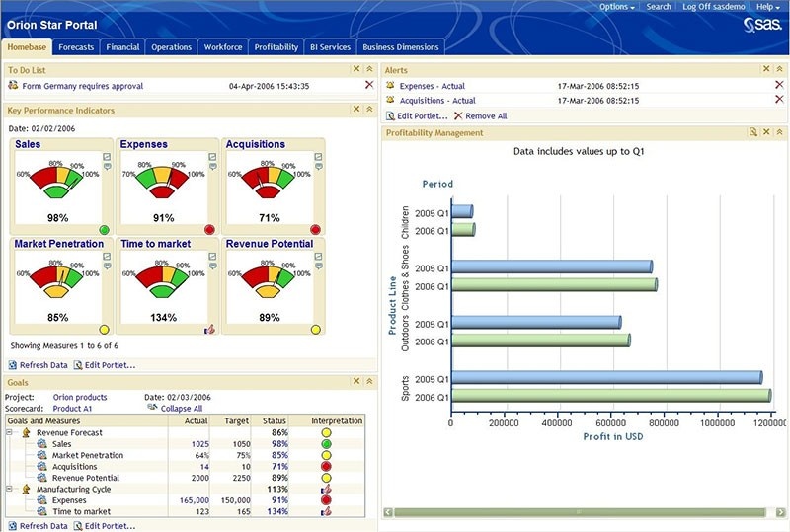Open the Time to market properties icon
Screen dimensions: 790x532
(x=212, y=257)
